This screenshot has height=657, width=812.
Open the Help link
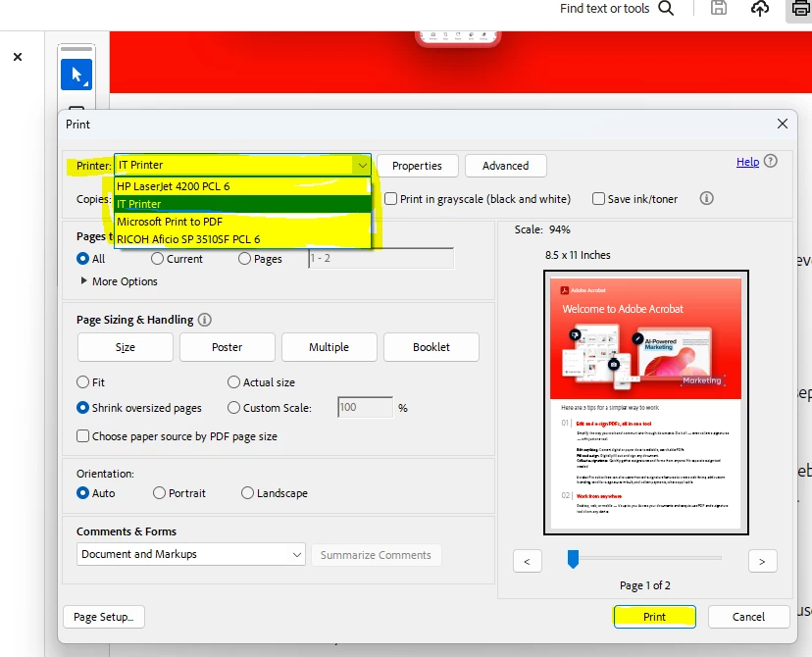click(x=748, y=162)
